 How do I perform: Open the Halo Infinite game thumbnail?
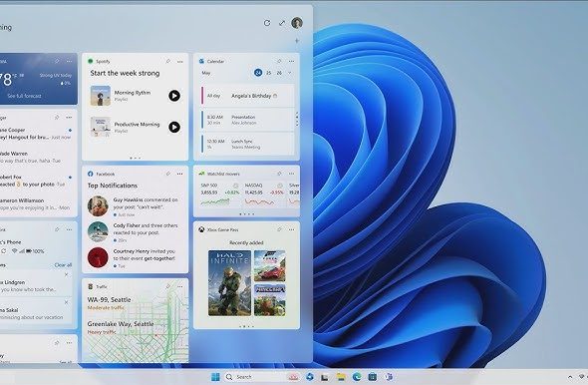click(x=229, y=283)
